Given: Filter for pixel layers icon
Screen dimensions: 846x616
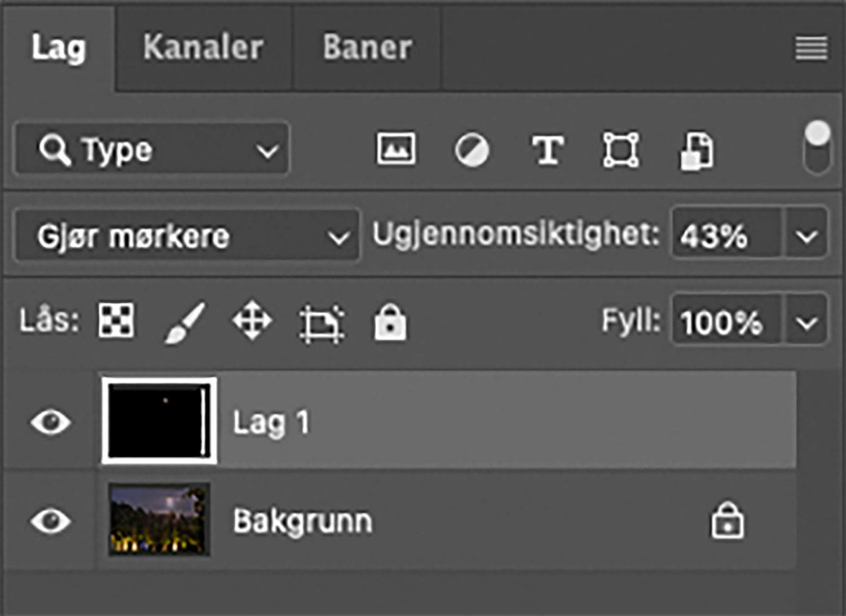Looking at the screenshot, I should coord(396,149).
